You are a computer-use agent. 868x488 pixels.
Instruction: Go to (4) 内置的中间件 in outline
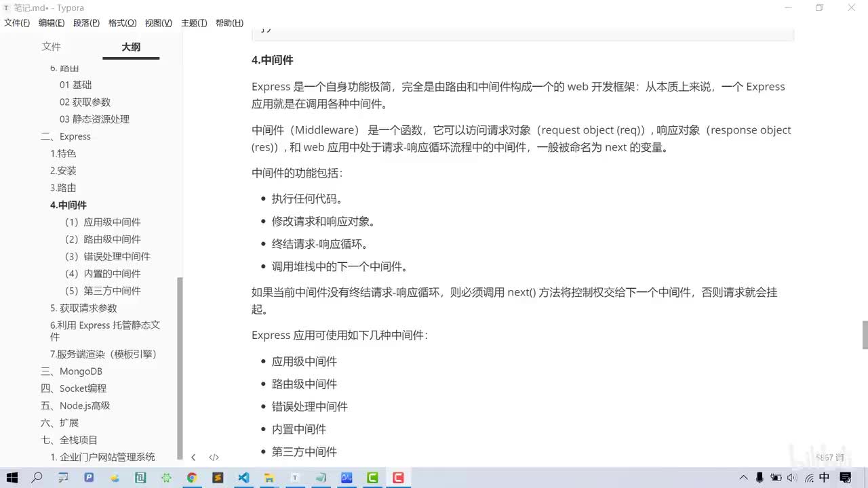pyautogui.click(x=103, y=274)
